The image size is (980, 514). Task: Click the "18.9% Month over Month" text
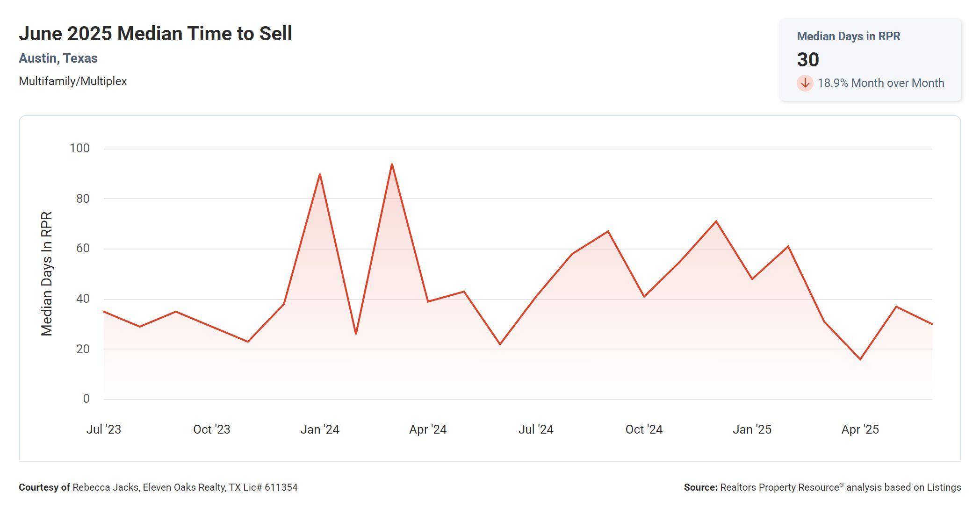click(x=880, y=83)
